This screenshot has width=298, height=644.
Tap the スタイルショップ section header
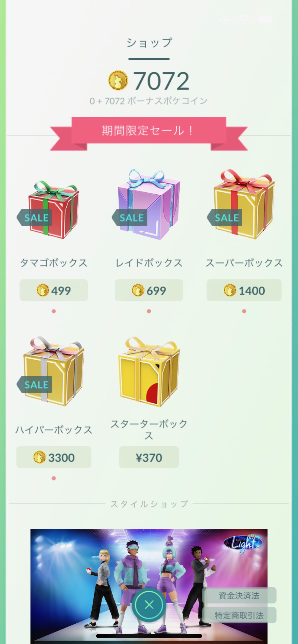[149, 504]
